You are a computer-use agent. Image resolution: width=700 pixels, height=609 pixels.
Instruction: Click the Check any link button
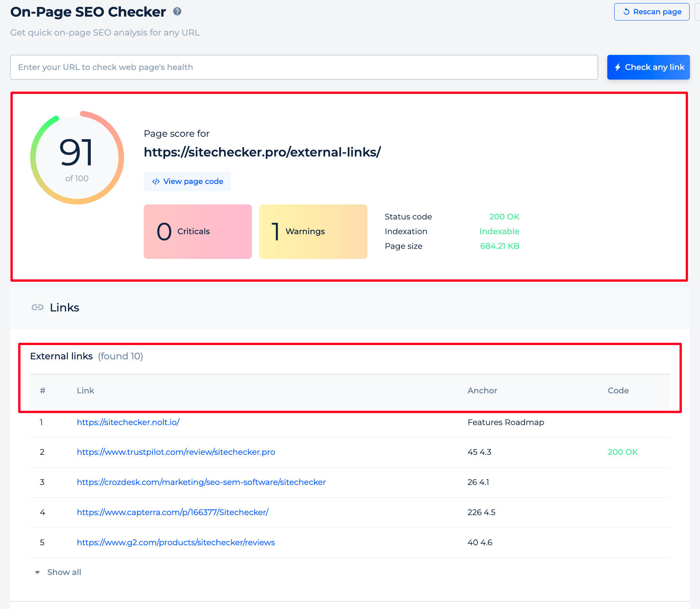(649, 67)
